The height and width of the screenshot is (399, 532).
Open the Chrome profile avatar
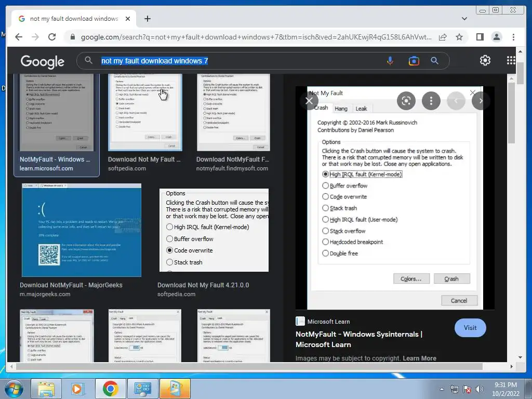coord(497,37)
